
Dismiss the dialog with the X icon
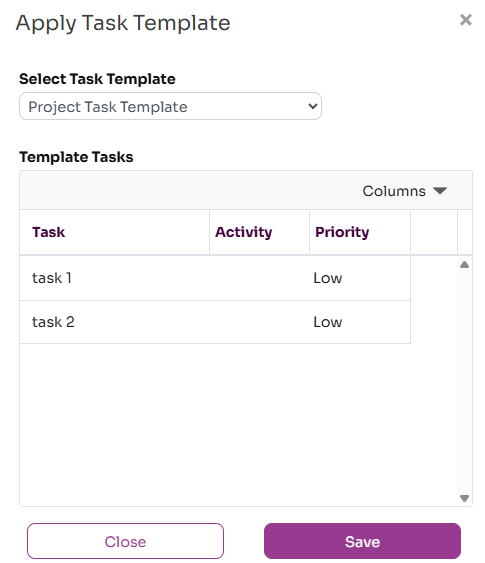466,20
